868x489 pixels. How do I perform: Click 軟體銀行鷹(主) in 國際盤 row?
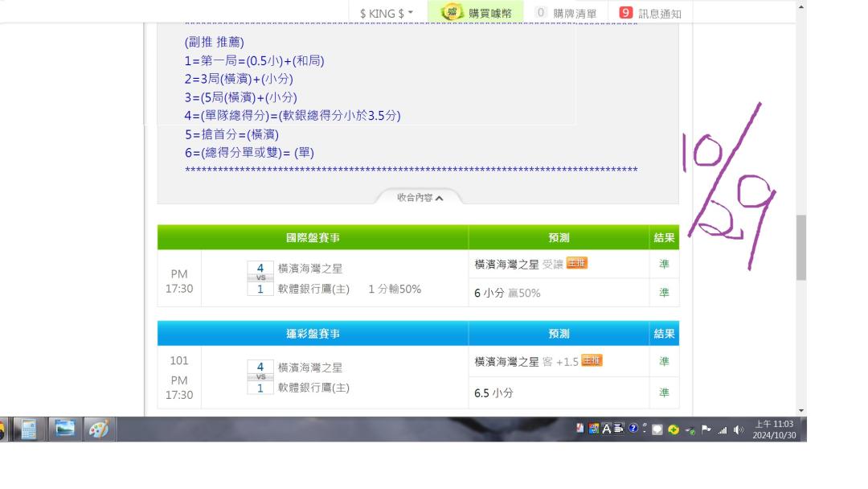(x=313, y=289)
